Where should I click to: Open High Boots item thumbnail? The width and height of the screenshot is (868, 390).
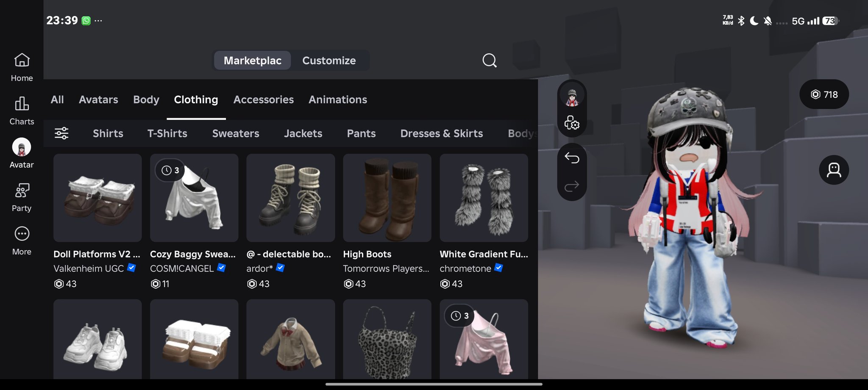coord(387,198)
